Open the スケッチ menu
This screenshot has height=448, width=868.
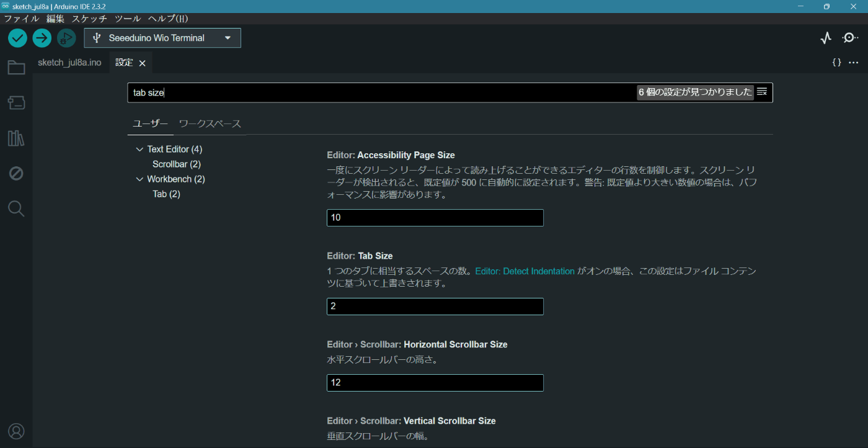click(x=89, y=19)
